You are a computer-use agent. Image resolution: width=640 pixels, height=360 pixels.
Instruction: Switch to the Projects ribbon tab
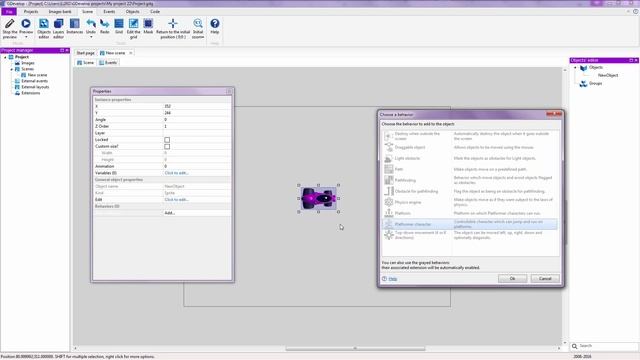[x=31, y=12]
